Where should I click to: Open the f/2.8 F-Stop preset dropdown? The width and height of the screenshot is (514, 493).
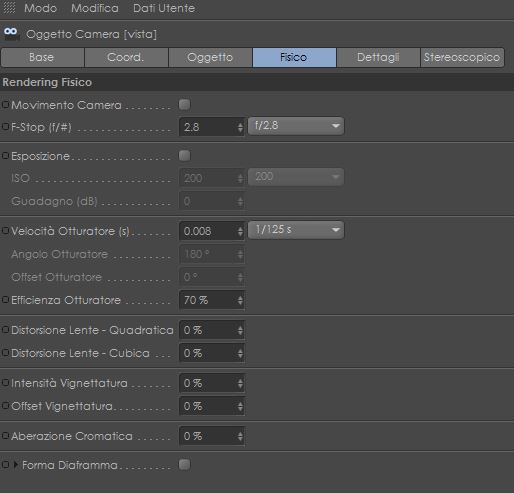click(x=296, y=126)
